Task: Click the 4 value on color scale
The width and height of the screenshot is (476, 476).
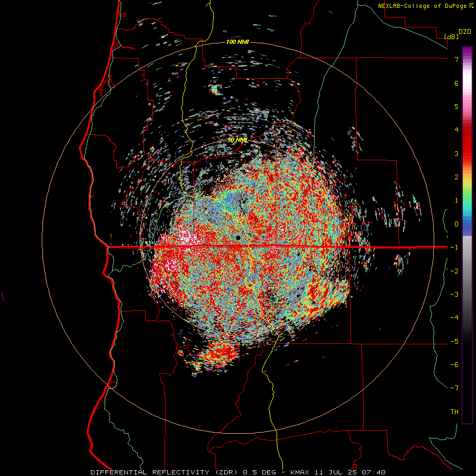Action: click(x=456, y=130)
